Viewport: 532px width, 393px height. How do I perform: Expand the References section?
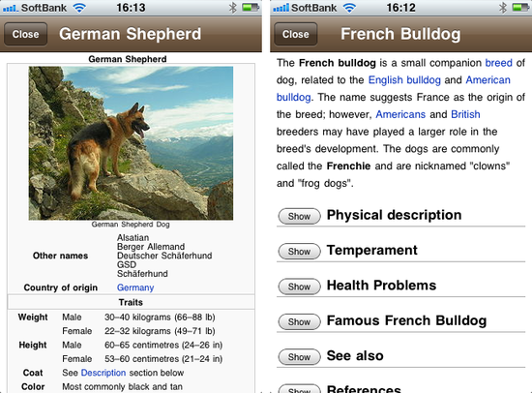tap(299, 389)
